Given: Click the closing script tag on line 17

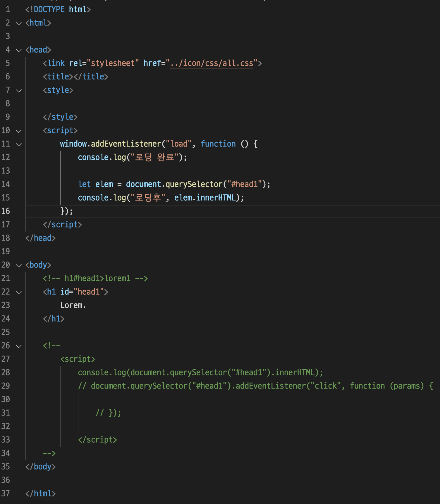Looking at the screenshot, I should (62, 225).
